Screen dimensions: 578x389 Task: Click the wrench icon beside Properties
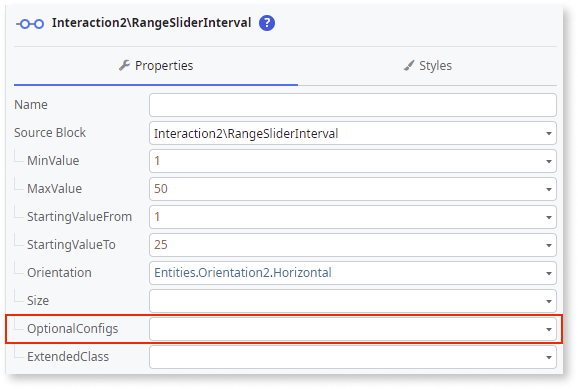(124, 65)
